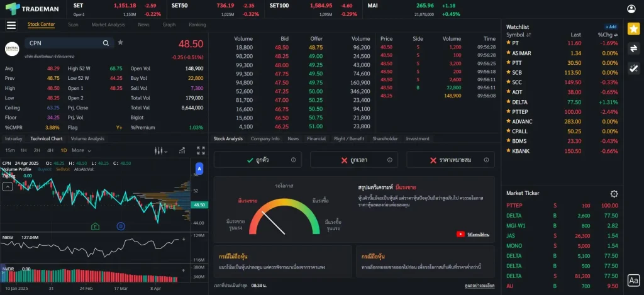Click the blue D dividend marker on chart

[120, 226]
